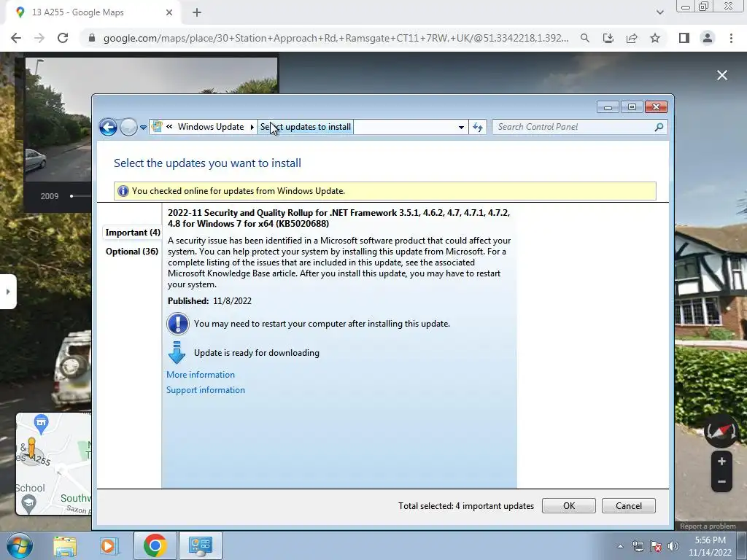Click the install app icon in Chrome omnibox

608,38
